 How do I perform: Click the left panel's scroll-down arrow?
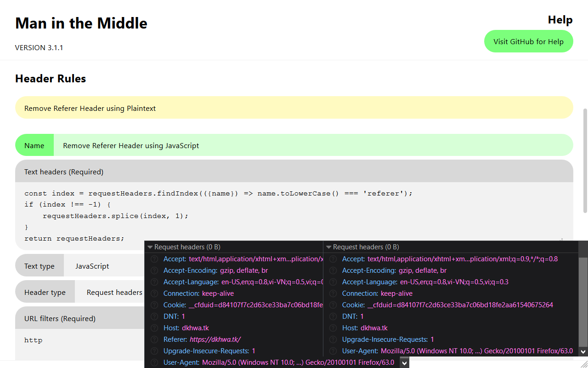(404, 362)
